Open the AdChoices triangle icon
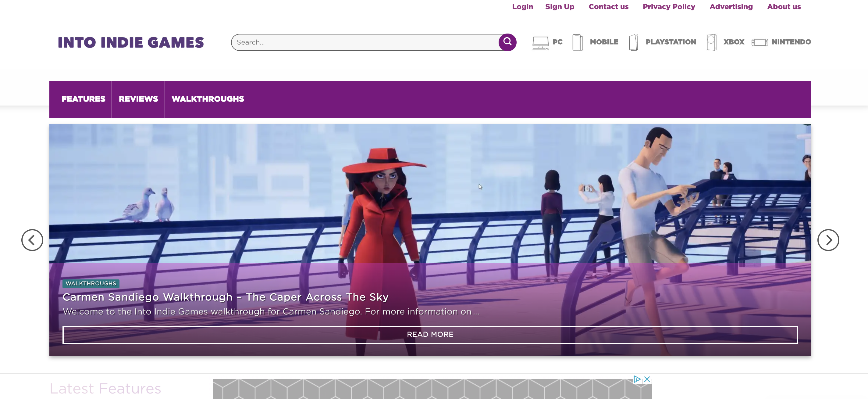868x399 pixels. 637,379
